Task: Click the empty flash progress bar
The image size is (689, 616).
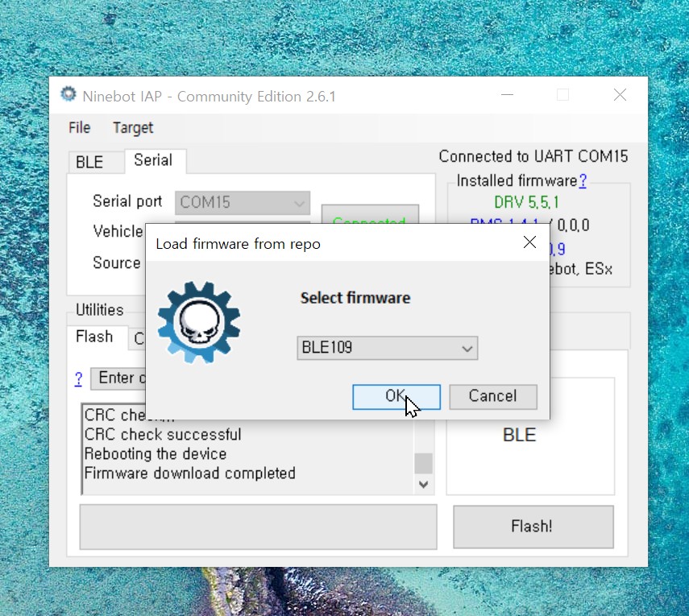Action: 259,527
